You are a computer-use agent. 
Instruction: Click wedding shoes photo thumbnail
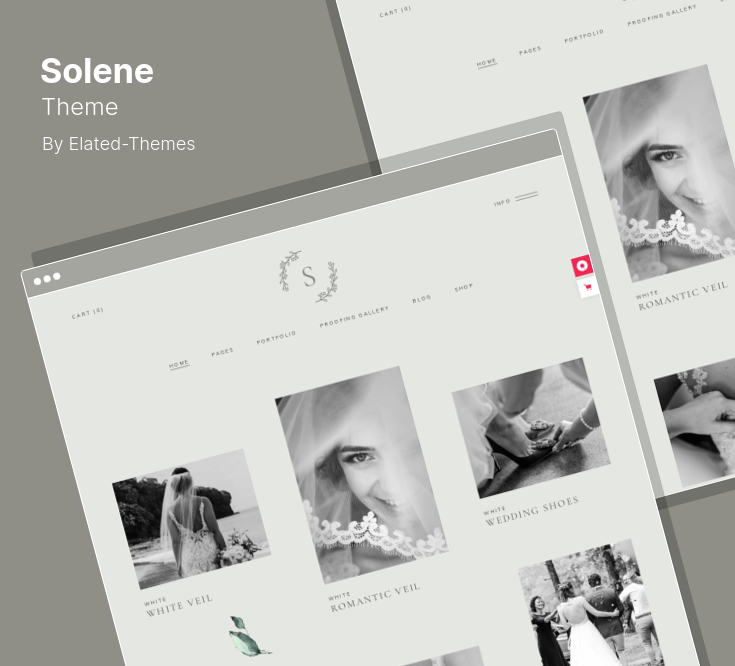pyautogui.click(x=531, y=428)
